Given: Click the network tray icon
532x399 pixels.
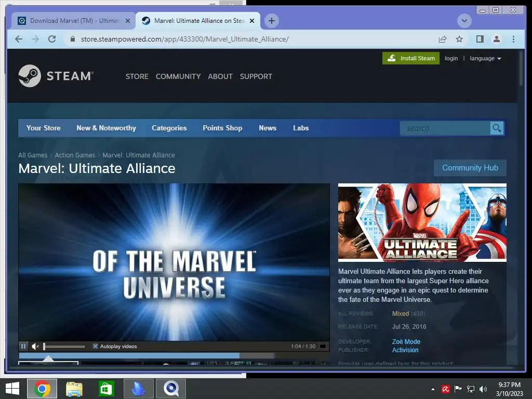Looking at the screenshot, I should pos(471,389).
